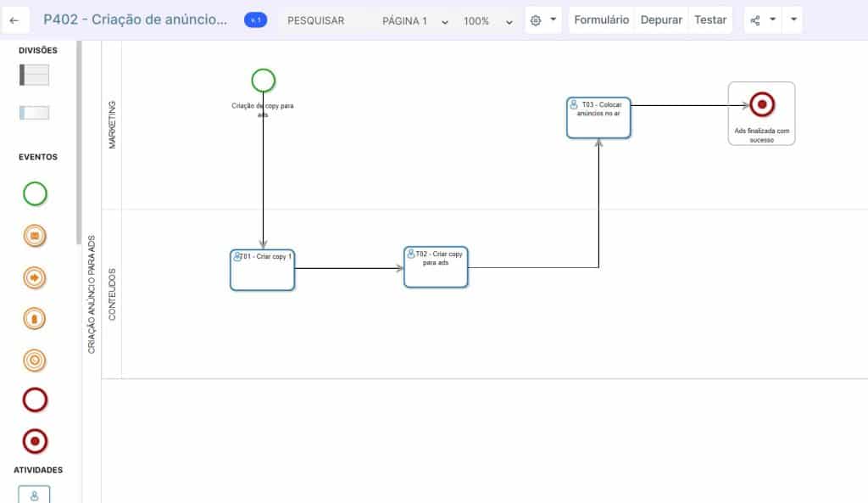Choose the terminate end event palette icon
Image resolution: width=868 pixels, height=503 pixels.
[35, 441]
